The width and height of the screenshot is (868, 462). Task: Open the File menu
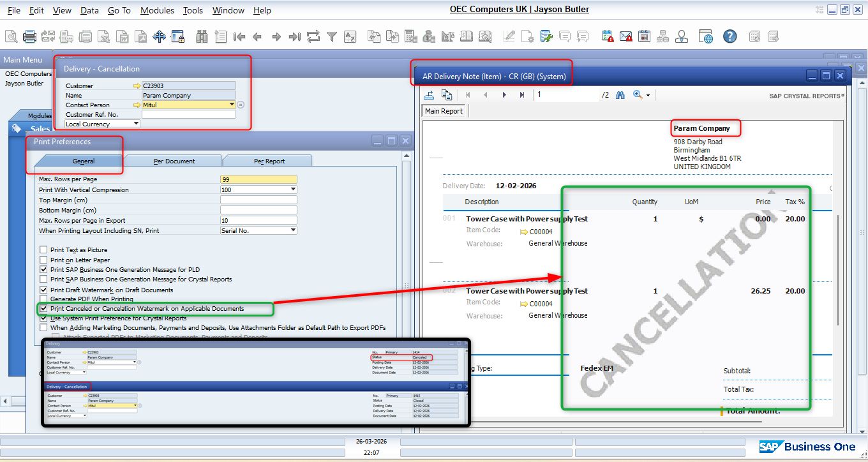click(13, 10)
